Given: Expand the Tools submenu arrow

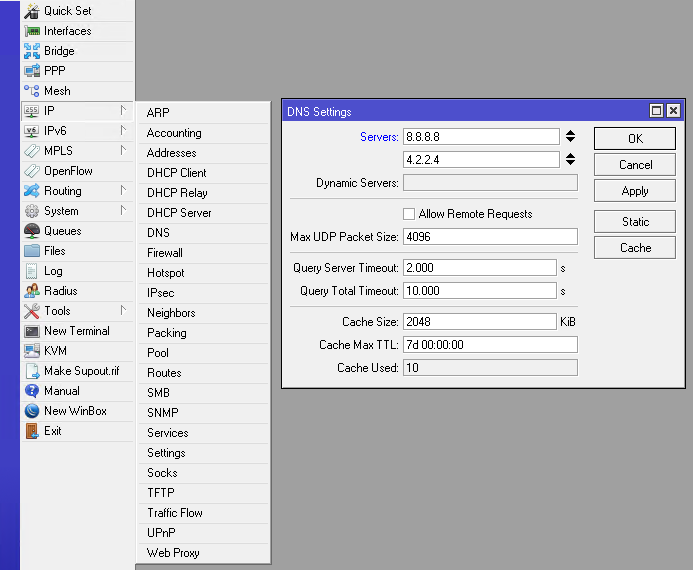Looking at the screenshot, I should (123, 311).
